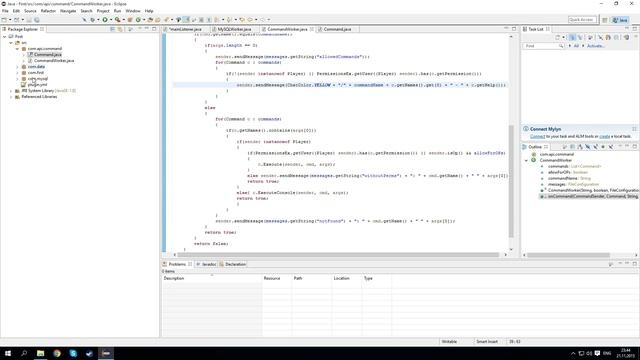Image resolution: width=640 pixels, height=360 pixels.
Task: Click the Debug bug icon in the toolbar
Action: point(92,20)
